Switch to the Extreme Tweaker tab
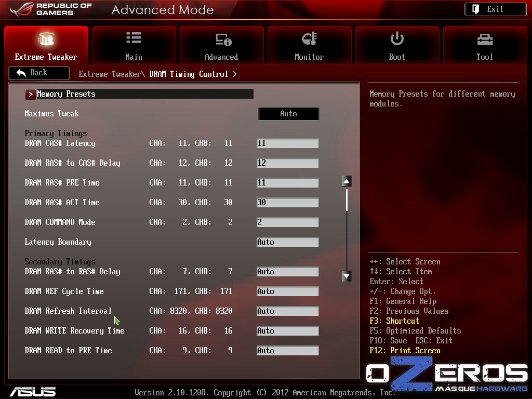The width and height of the screenshot is (532, 399). tap(46, 45)
